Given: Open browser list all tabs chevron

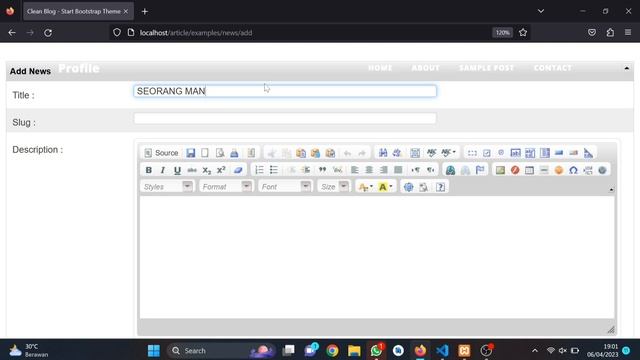Looking at the screenshot, I should coord(541,11).
